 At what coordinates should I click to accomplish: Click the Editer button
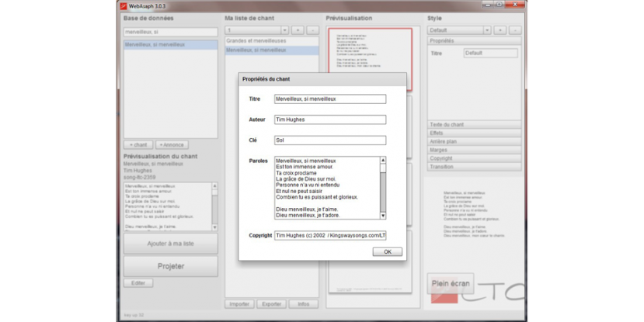click(138, 283)
